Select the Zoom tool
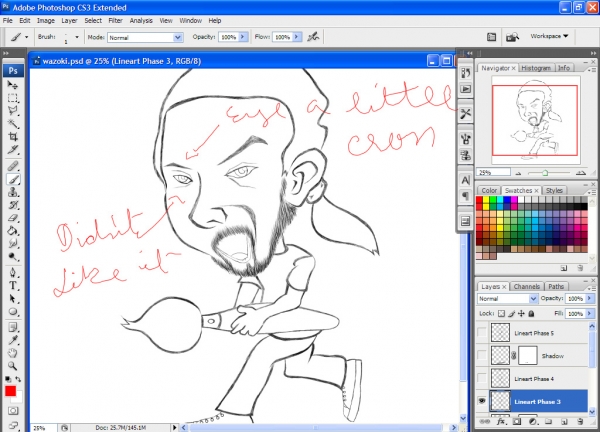 click(x=13, y=366)
